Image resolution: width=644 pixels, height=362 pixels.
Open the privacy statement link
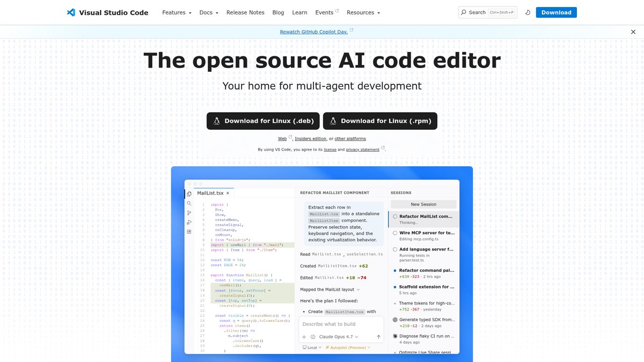click(362, 150)
